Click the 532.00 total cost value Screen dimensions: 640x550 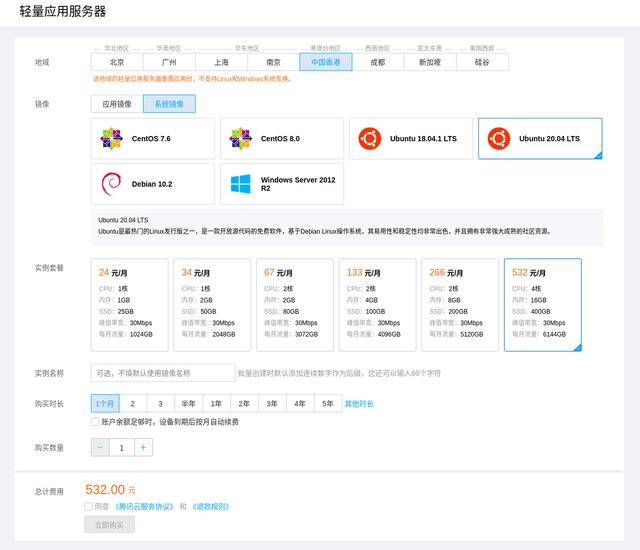105,489
